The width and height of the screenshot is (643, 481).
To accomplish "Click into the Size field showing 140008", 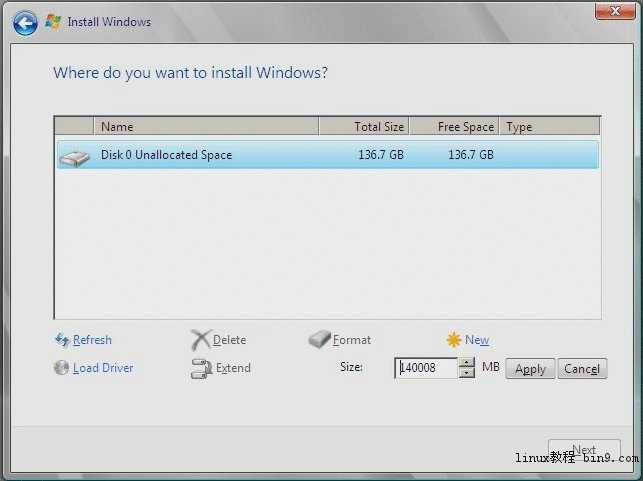I will tap(426, 368).
